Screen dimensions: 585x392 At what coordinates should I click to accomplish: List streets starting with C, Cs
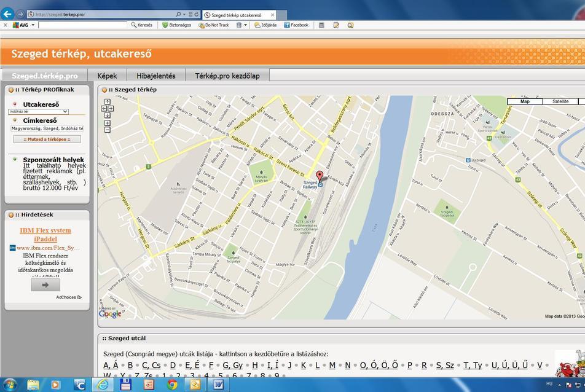[151, 365]
